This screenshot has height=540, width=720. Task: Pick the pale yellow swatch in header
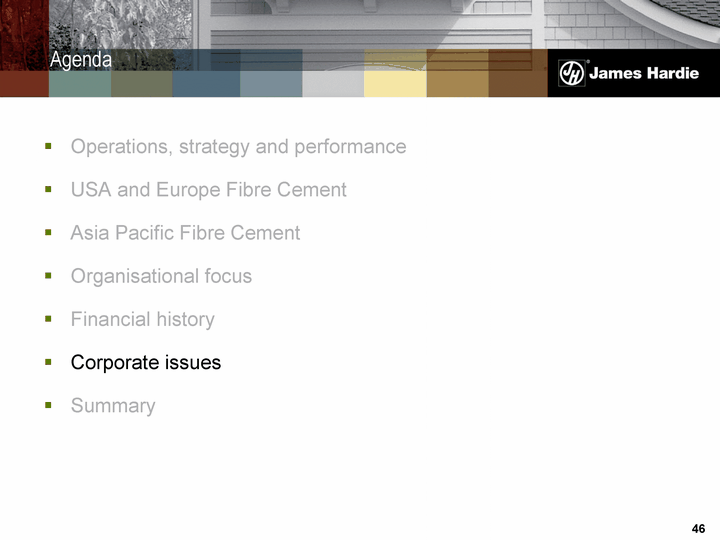pyautogui.click(x=395, y=74)
